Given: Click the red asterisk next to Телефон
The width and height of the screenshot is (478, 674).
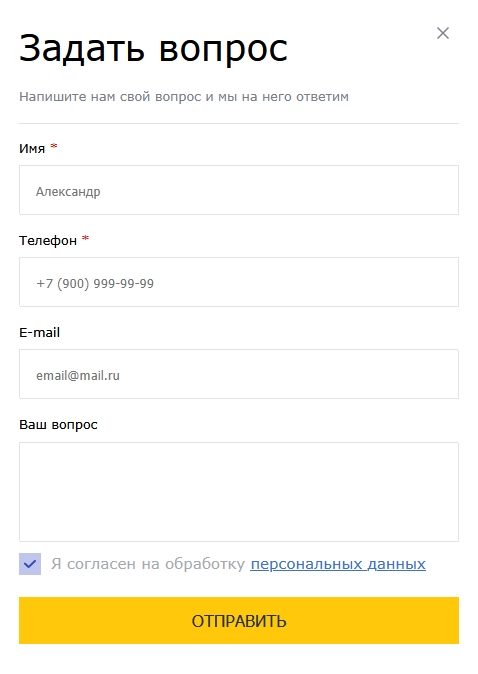Looking at the screenshot, I should coord(86,239).
